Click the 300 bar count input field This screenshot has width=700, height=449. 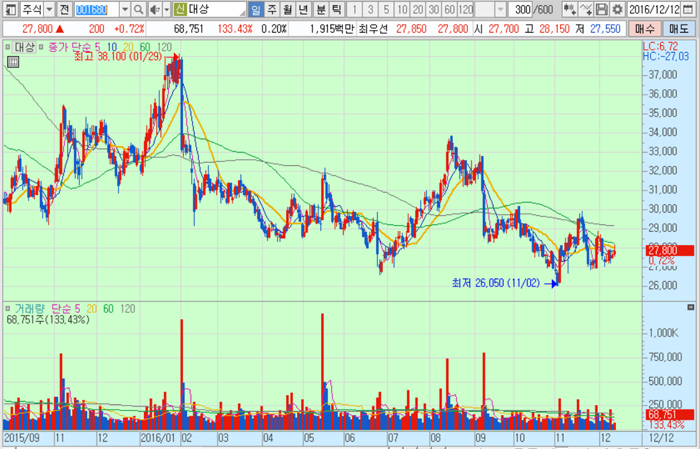point(520,9)
